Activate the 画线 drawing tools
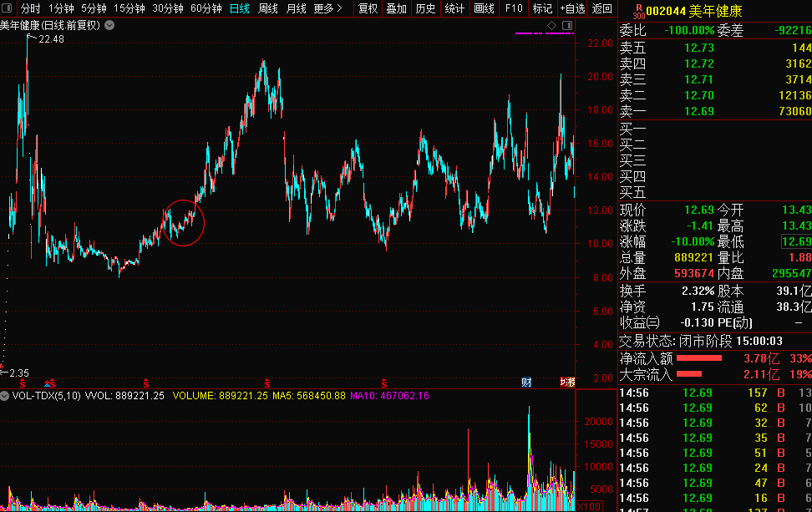 tap(485, 9)
